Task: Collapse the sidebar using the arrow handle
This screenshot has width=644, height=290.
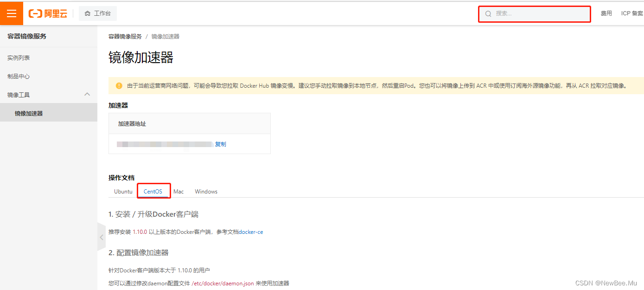Action: click(x=101, y=237)
